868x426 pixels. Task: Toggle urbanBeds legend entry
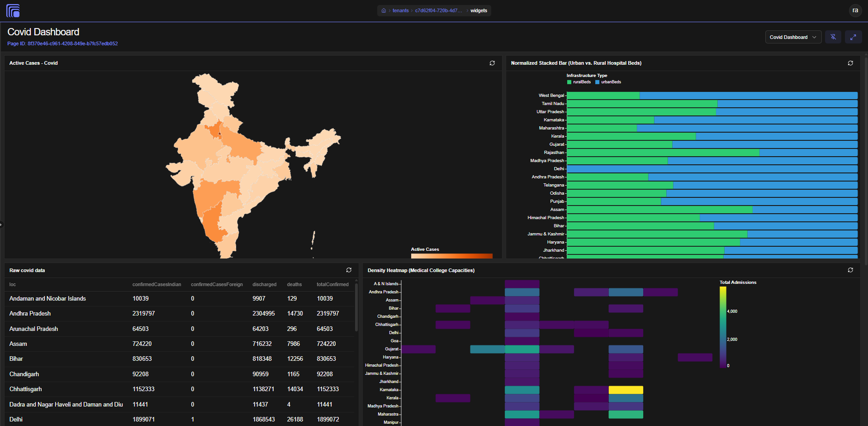pos(608,82)
